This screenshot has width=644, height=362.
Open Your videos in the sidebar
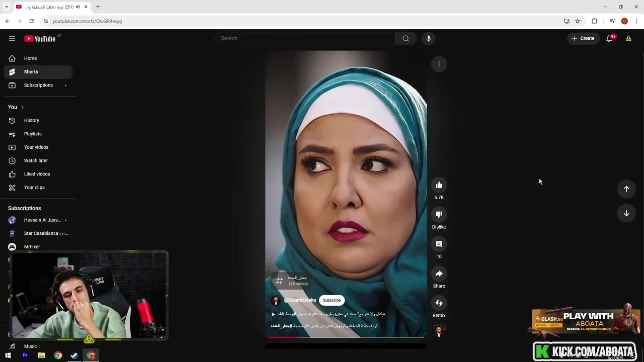point(38,147)
